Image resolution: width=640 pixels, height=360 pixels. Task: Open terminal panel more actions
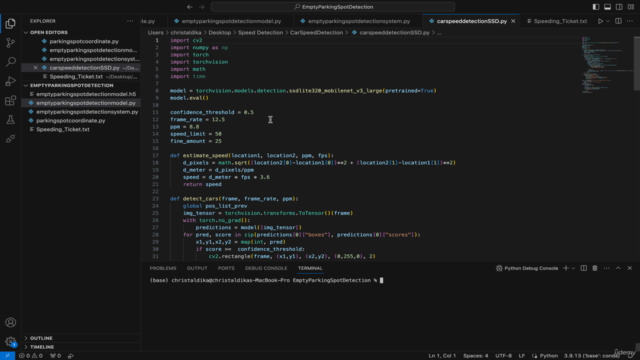pos(607,268)
